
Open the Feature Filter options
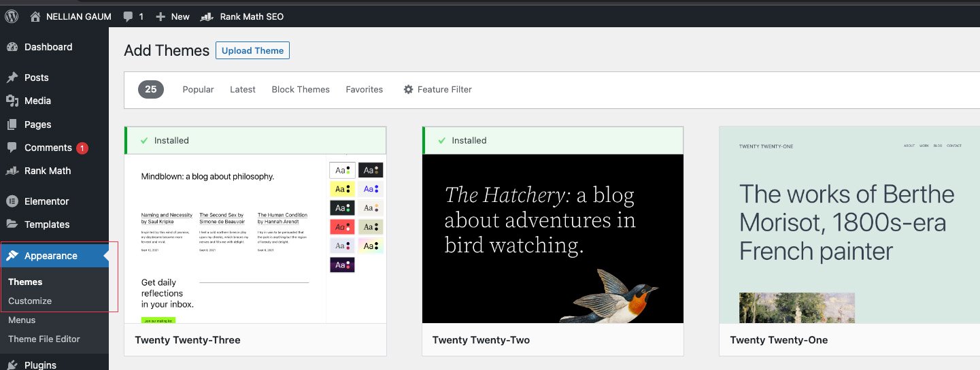[x=437, y=89]
